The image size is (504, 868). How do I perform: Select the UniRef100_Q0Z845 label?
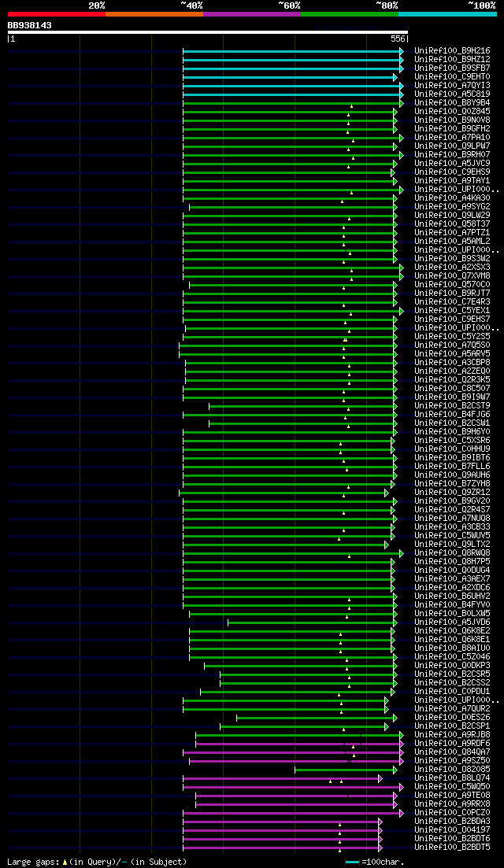click(x=452, y=111)
